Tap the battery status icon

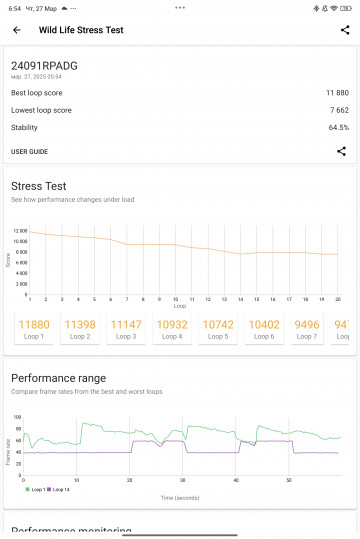[x=345, y=9]
